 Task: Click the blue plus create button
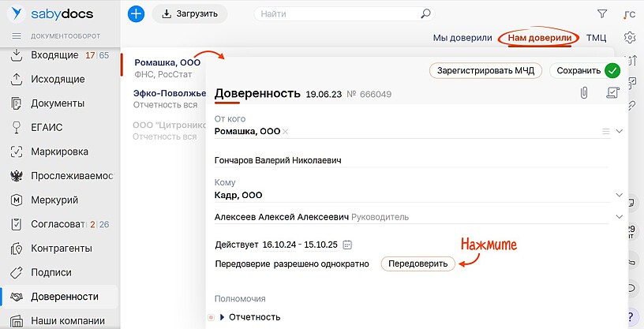[136, 13]
